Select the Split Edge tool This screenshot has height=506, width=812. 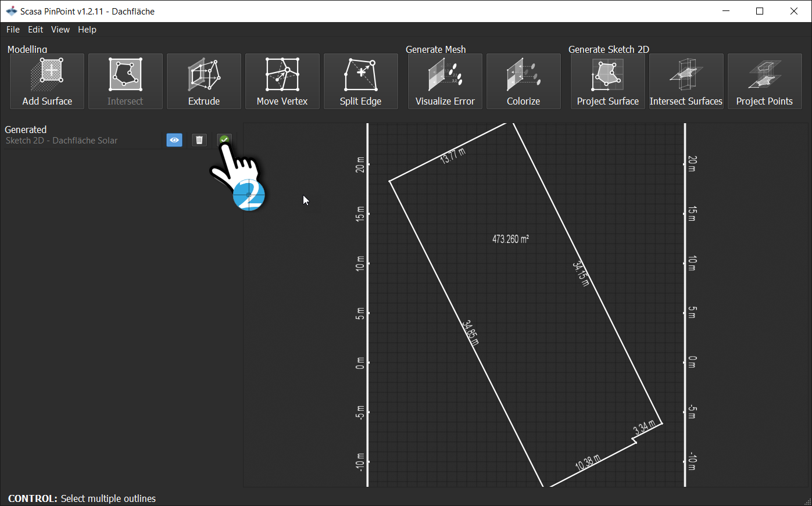tap(360, 81)
